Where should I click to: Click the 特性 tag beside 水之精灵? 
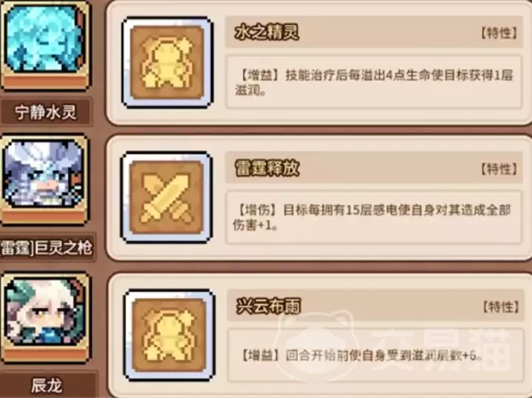499,33
